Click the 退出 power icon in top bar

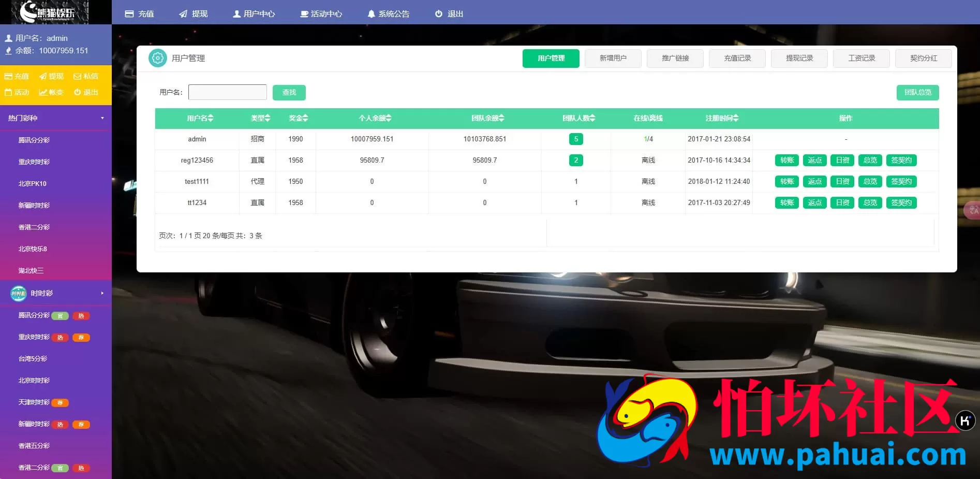tap(439, 14)
